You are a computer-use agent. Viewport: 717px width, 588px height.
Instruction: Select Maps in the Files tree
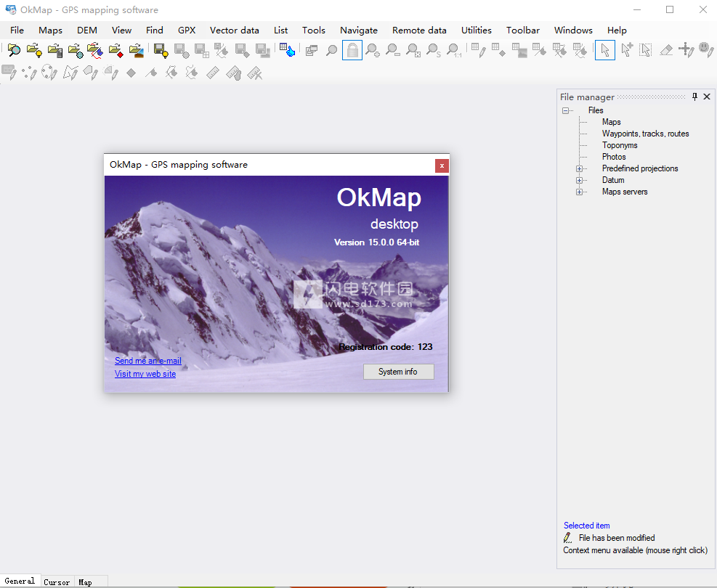[611, 122]
